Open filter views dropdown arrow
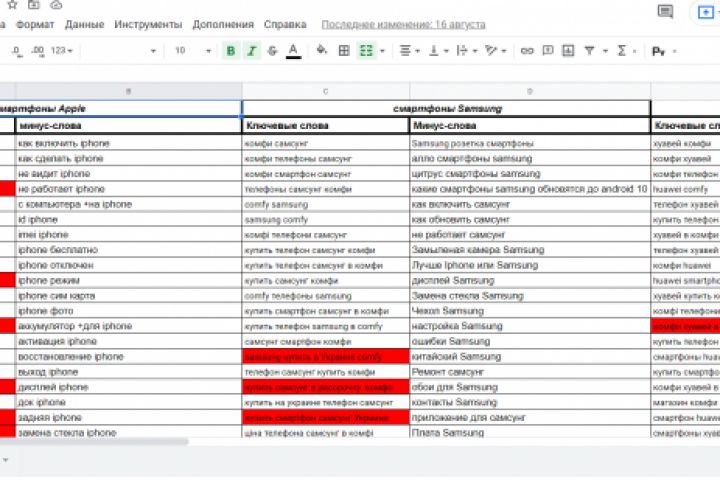This screenshot has width=720, height=480. tap(605, 51)
